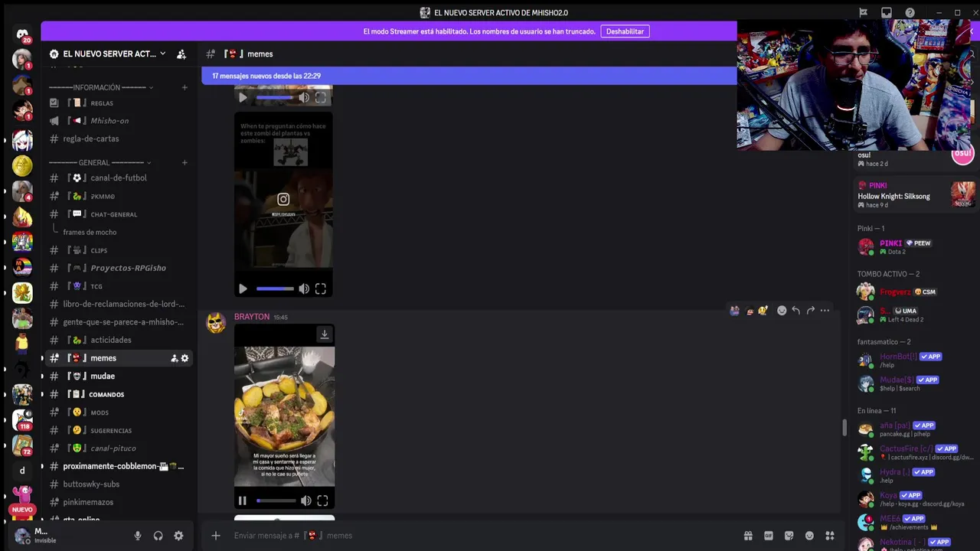Image resolution: width=980 pixels, height=551 pixels.
Task: Go to Proyectos-RPGisho channel
Action: (x=119, y=268)
